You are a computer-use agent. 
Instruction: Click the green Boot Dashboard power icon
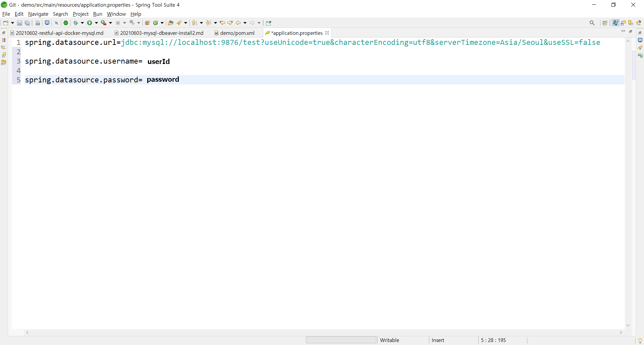[x=66, y=23]
